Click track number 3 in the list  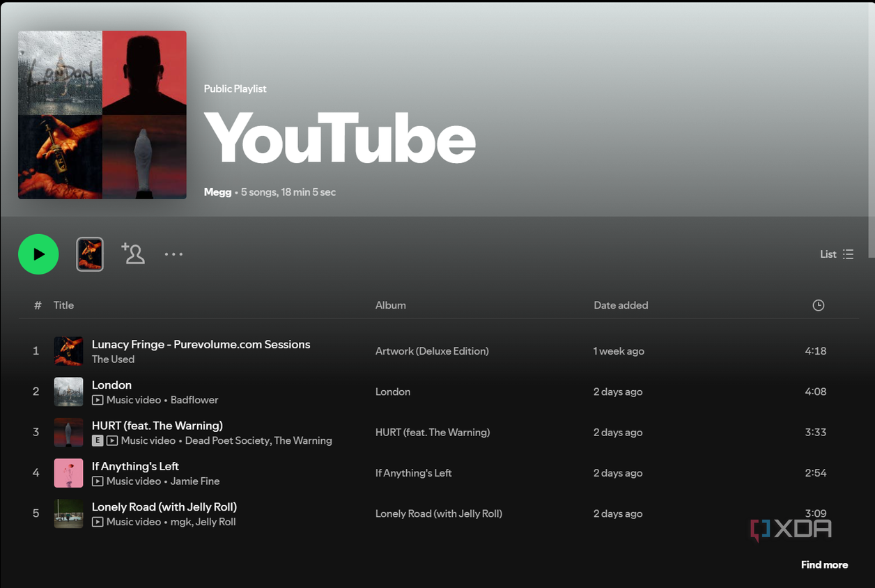coord(36,432)
